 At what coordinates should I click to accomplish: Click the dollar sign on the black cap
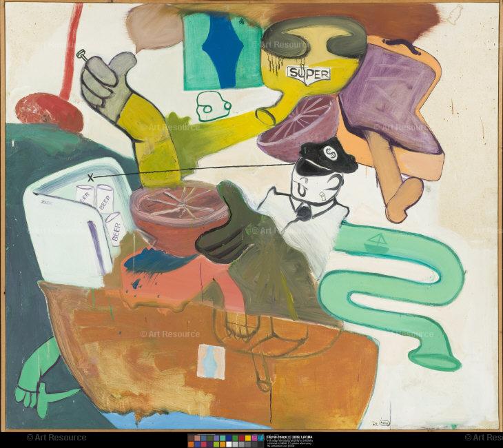pyautogui.click(x=329, y=152)
